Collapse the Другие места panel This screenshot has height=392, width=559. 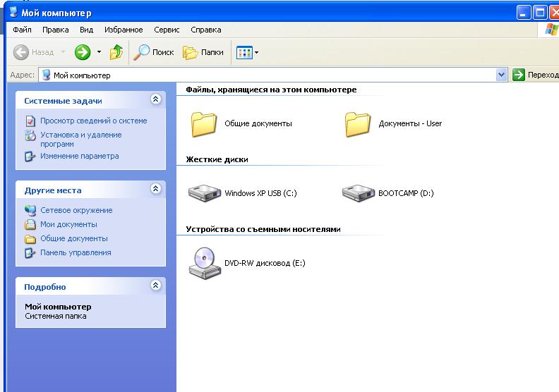pyautogui.click(x=155, y=188)
